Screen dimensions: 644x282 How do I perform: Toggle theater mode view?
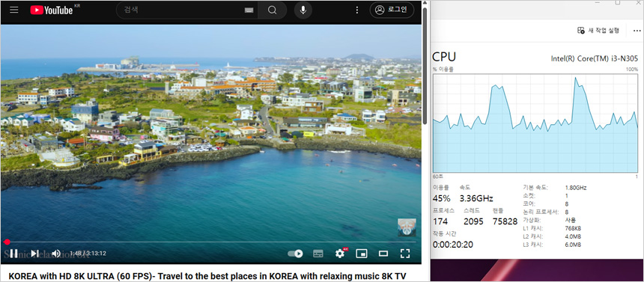pos(383,254)
